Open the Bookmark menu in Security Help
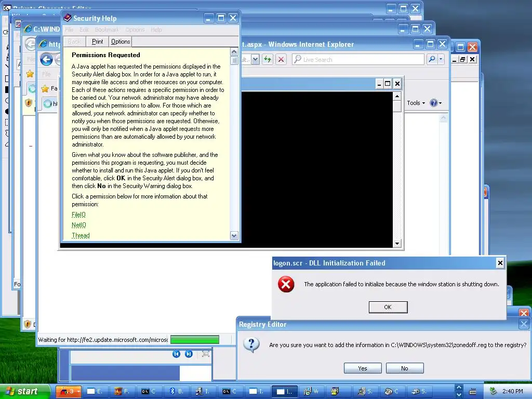The width and height of the screenshot is (532, 399). 107,30
